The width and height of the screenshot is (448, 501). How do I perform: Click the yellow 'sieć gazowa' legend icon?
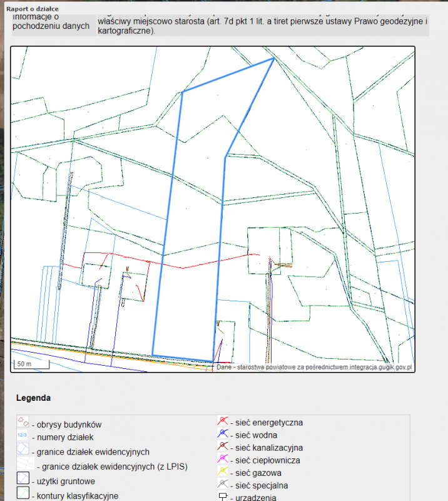coord(222,472)
